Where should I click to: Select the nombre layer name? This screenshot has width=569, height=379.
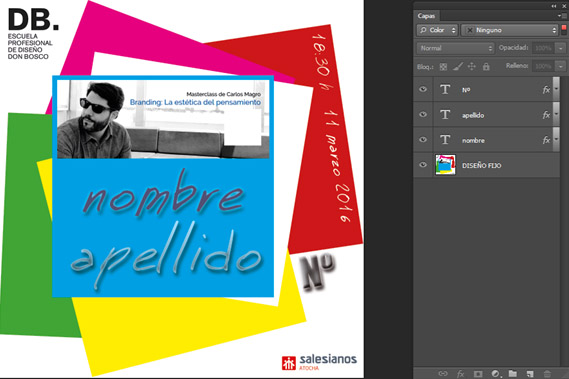(x=473, y=140)
